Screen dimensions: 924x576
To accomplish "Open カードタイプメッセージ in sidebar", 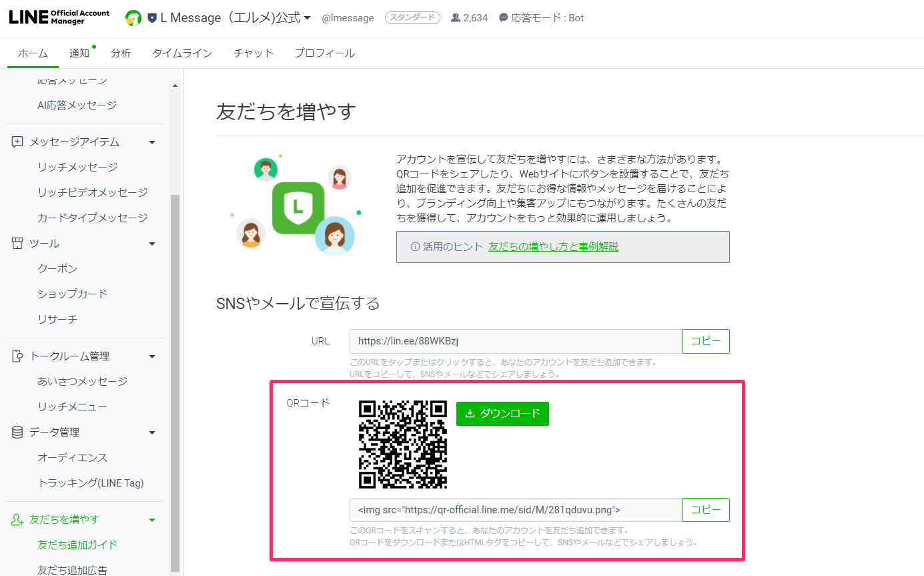I will click(x=93, y=218).
